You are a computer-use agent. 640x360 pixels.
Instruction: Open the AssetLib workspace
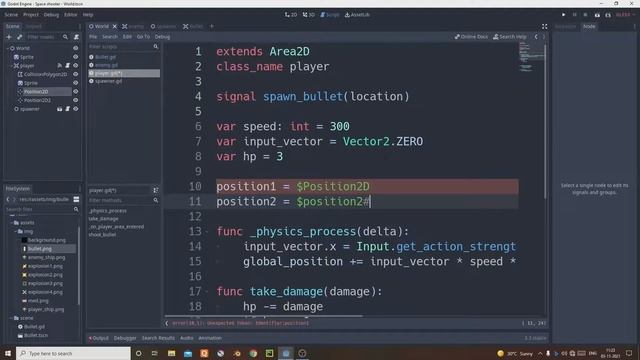(357, 15)
